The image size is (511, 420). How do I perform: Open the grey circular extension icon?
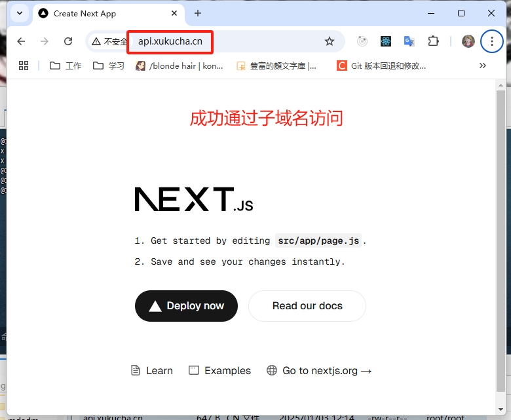tap(362, 41)
